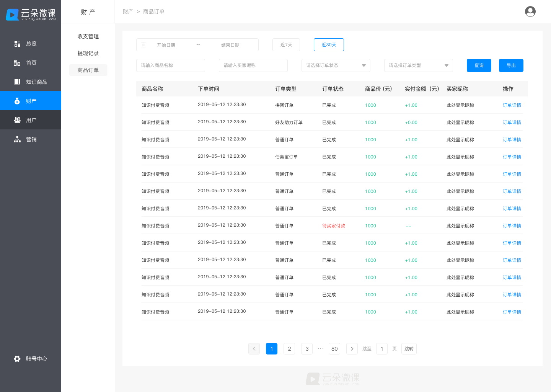Focus the 请输入商品名称 input field

coord(171,65)
